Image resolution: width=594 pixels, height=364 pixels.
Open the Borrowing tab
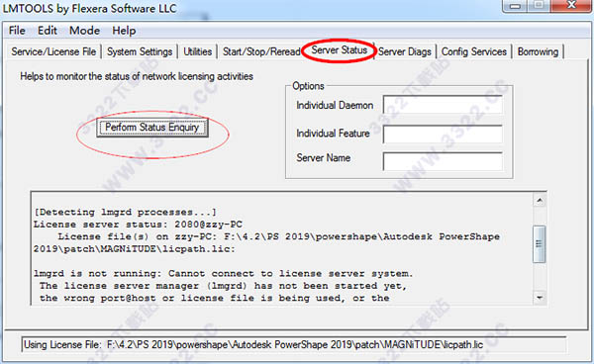coord(538,51)
